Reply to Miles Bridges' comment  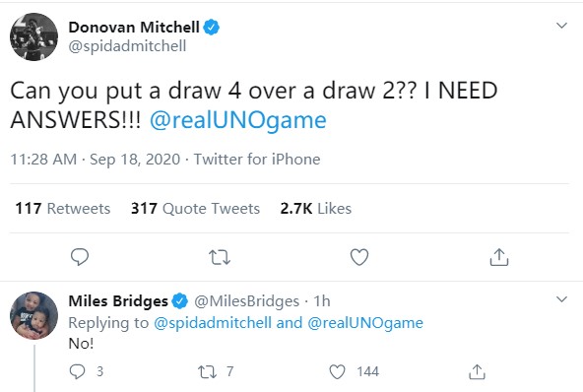[78, 371]
